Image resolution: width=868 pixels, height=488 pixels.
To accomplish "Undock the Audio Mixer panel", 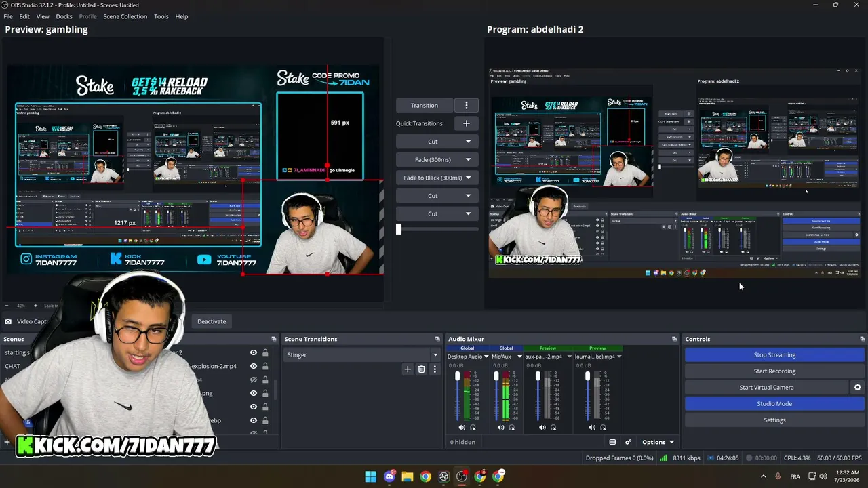I will click(674, 339).
